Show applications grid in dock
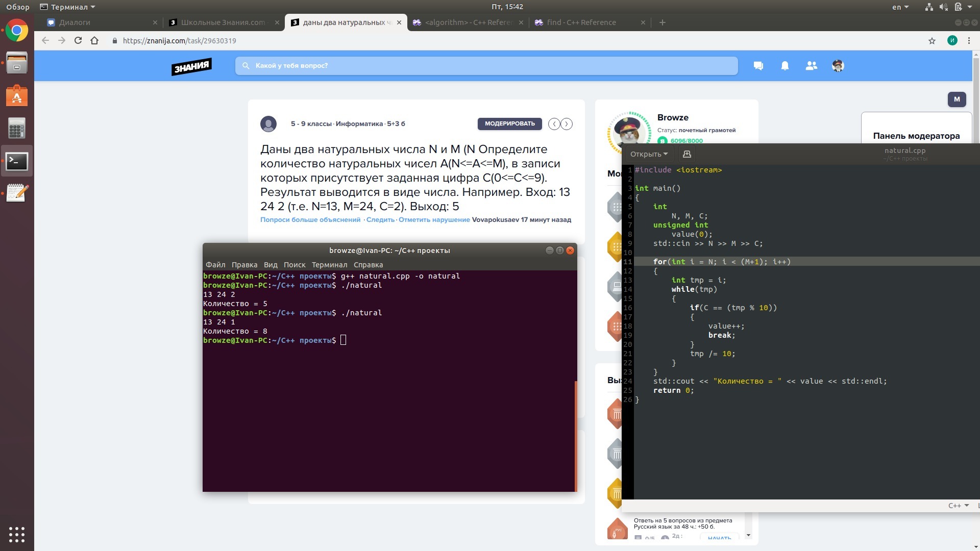This screenshot has height=551, width=980. [17, 534]
